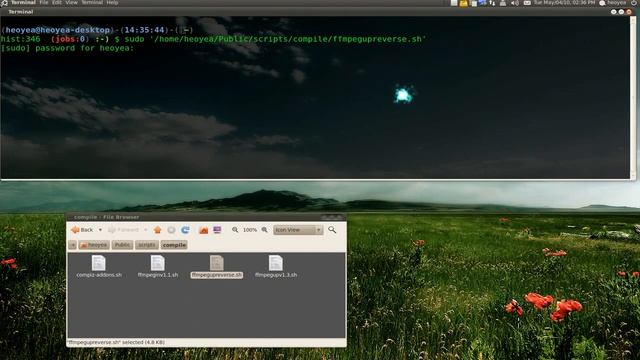Click the power session icon

pyautogui.click(x=634, y=3)
